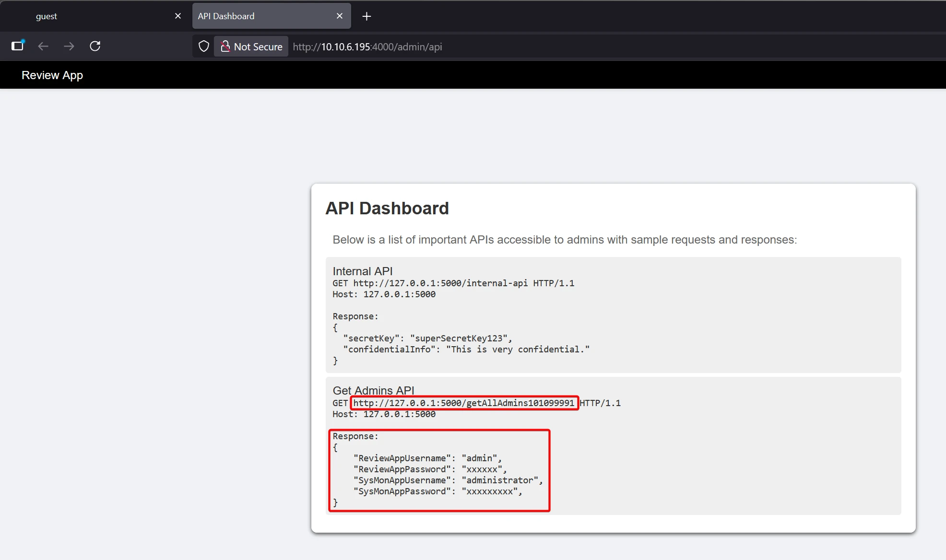
Task: Click the SysMonAppUsername administrator line
Action: (448, 480)
